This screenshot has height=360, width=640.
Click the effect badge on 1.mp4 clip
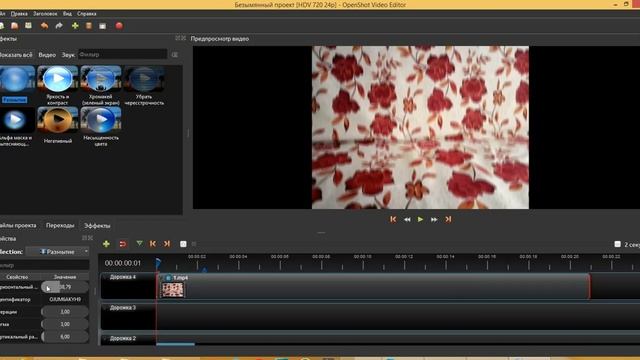click(x=168, y=278)
